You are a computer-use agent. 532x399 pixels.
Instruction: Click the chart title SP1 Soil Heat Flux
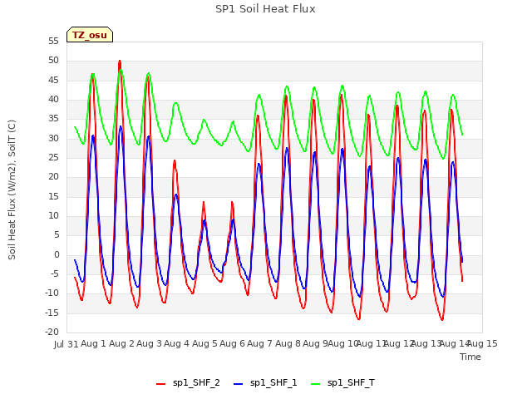pos(265,9)
